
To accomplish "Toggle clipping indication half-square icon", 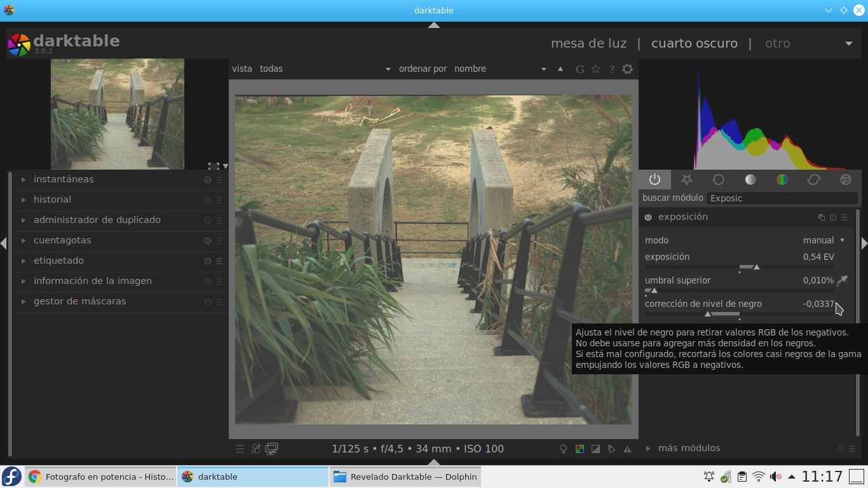I will (595, 449).
